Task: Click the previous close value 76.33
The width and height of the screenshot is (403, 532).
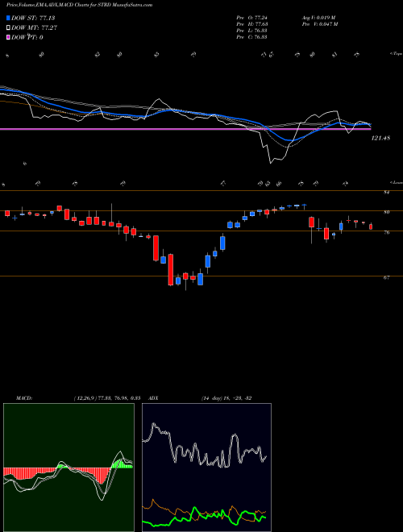Action: 260,37
